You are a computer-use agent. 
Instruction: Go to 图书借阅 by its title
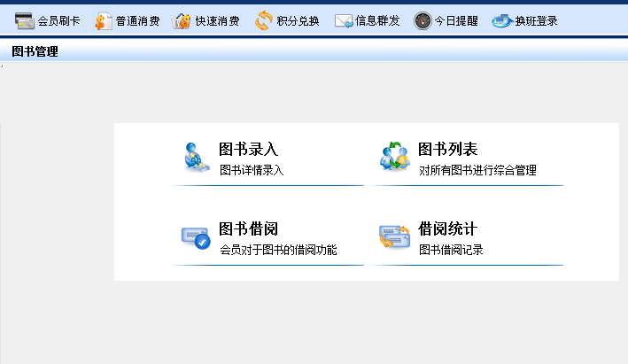[248, 228]
